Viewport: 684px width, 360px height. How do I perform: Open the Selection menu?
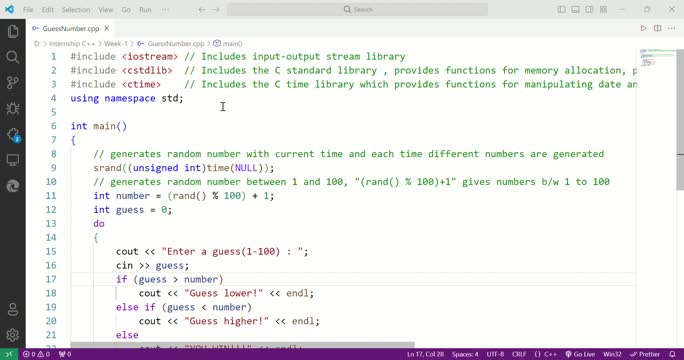pos(76,9)
